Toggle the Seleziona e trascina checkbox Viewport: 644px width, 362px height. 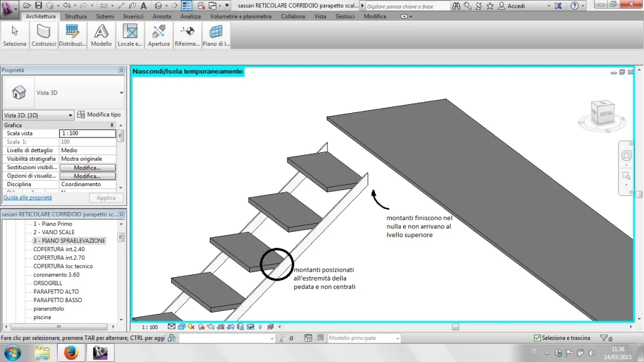tap(537, 338)
